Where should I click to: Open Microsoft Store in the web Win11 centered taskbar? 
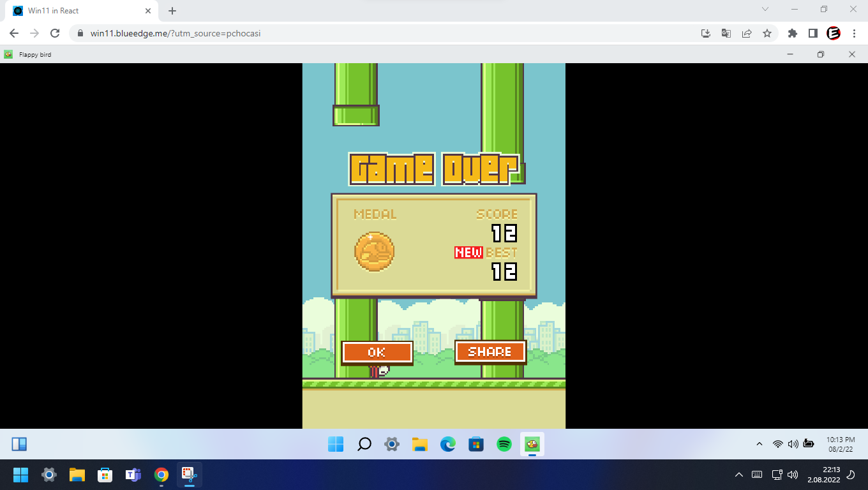click(x=476, y=444)
